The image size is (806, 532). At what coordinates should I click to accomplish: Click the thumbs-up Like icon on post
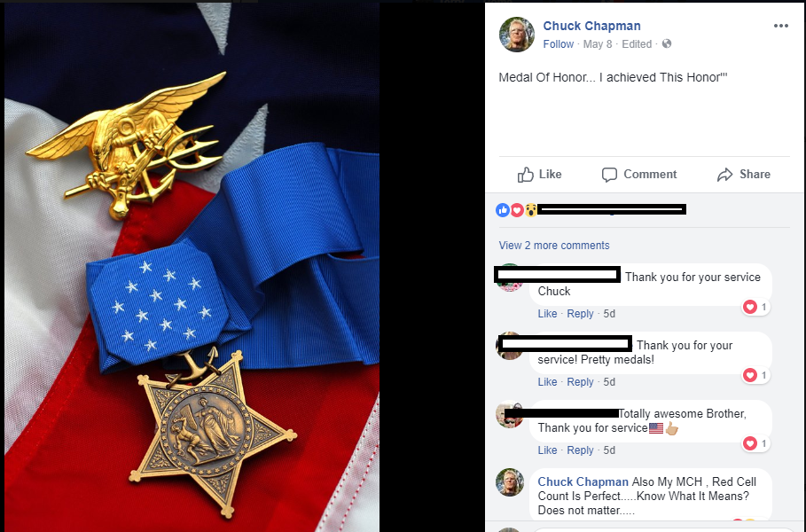pos(525,175)
